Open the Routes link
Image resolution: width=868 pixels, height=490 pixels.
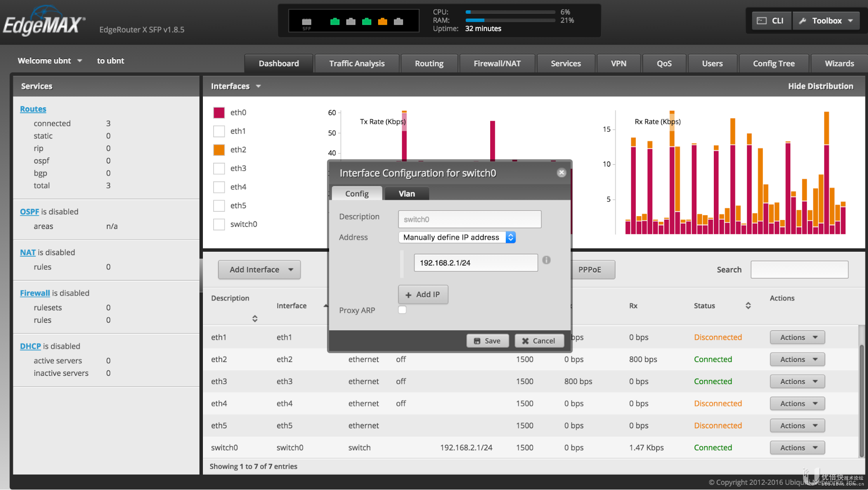[x=33, y=109]
